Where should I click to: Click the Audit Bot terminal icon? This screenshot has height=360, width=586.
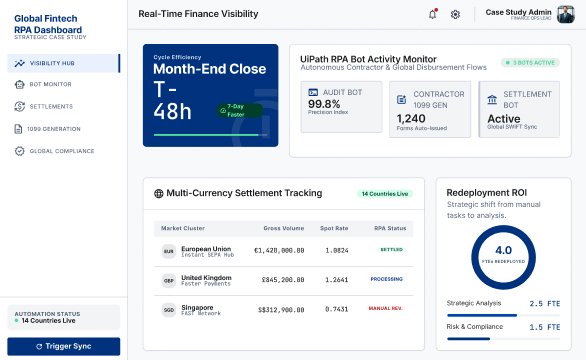(x=313, y=92)
